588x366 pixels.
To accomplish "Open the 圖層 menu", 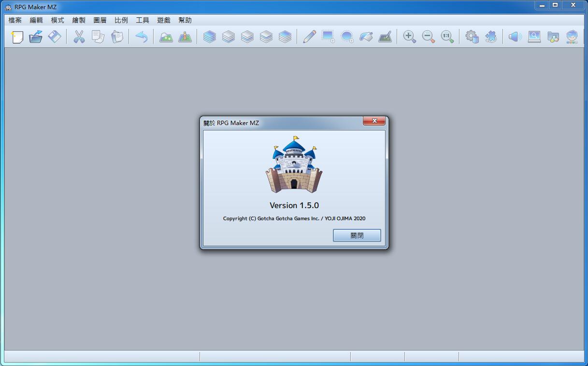I will click(100, 20).
